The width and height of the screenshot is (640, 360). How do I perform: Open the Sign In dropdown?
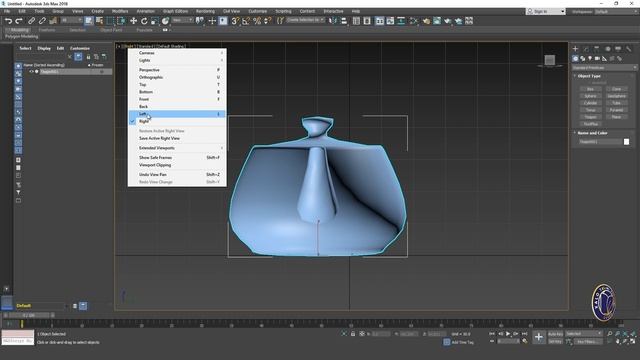[546, 11]
